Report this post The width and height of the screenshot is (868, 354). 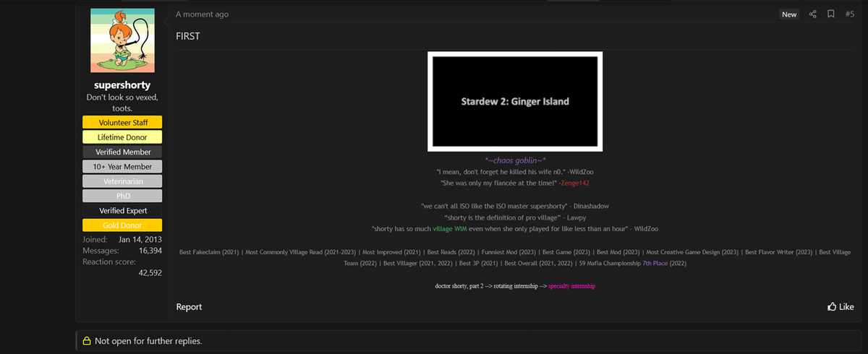pos(189,307)
